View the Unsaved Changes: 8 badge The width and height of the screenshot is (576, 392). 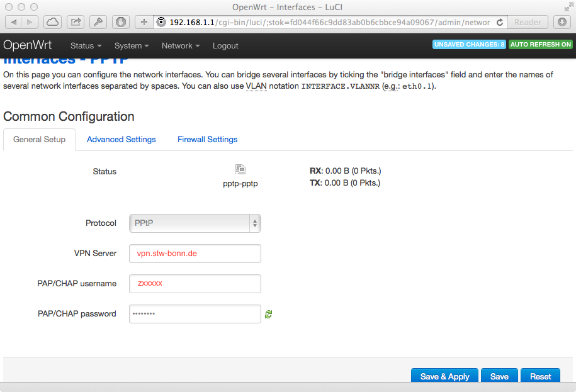(x=469, y=45)
